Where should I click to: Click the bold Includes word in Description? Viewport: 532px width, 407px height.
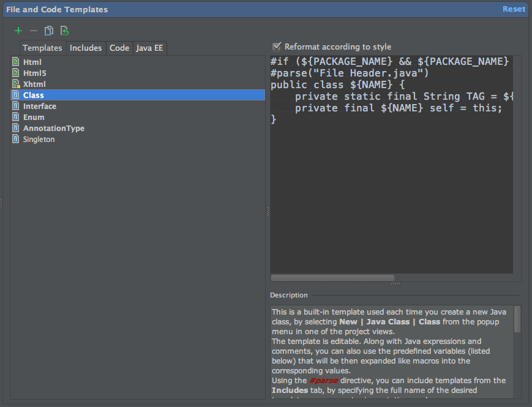[x=290, y=390]
